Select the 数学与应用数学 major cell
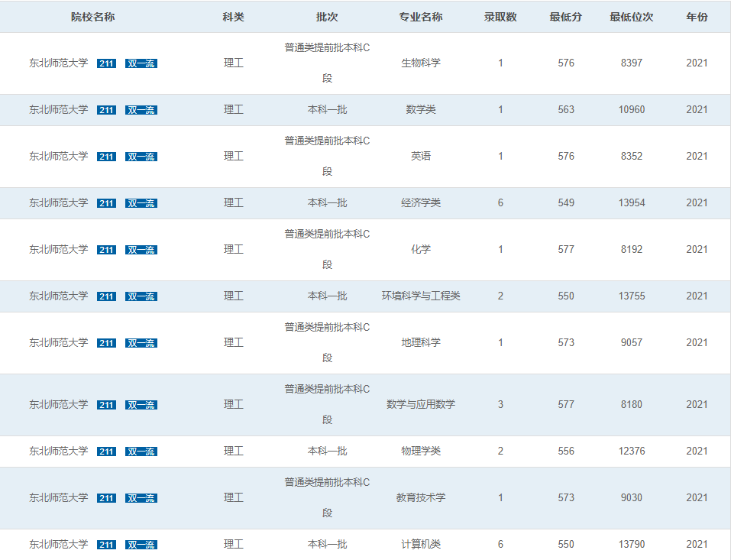This screenshot has height=560, width=731. pos(421,405)
